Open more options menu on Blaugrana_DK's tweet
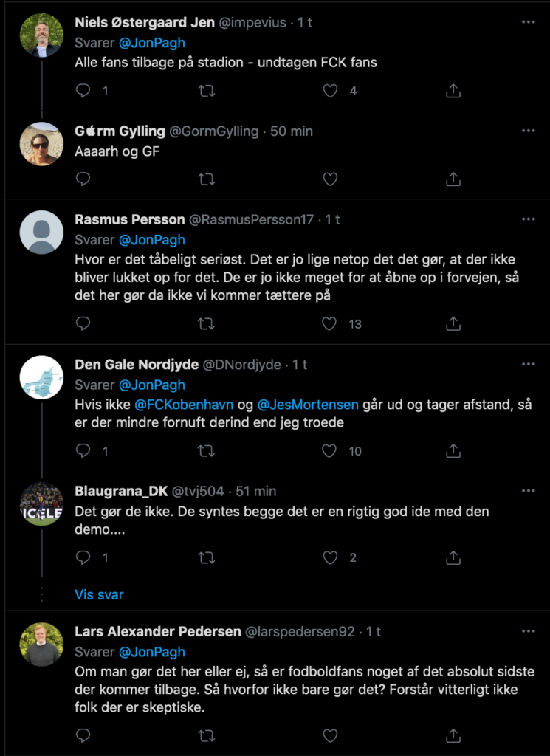The height and width of the screenshot is (756, 550). [x=528, y=491]
